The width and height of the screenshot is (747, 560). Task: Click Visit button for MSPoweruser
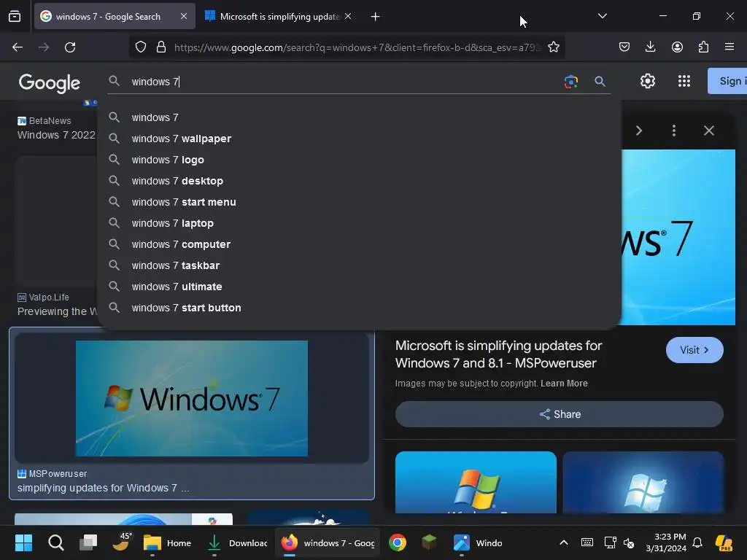[x=694, y=350]
